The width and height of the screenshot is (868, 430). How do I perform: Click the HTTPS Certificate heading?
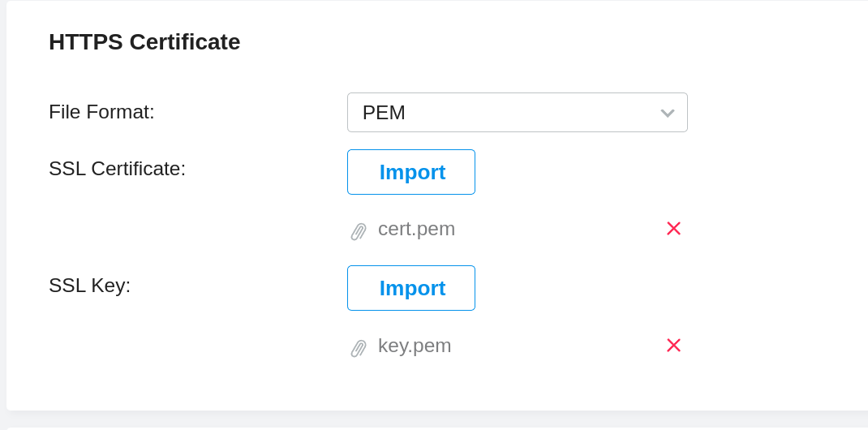coord(144,42)
